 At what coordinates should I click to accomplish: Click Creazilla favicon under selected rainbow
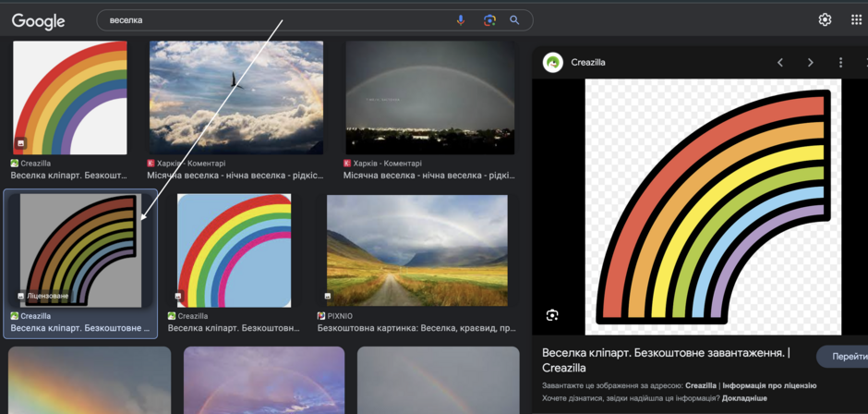[15, 316]
